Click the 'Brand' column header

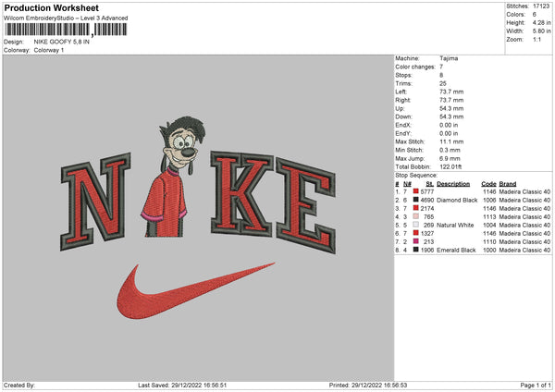tap(508, 184)
